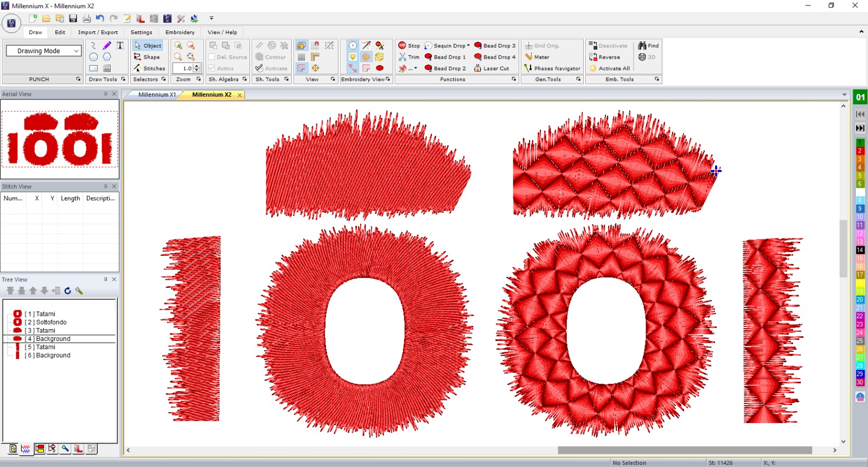
Task: Click the undo arrow in quick toolbar
Action: click(100, 18)
